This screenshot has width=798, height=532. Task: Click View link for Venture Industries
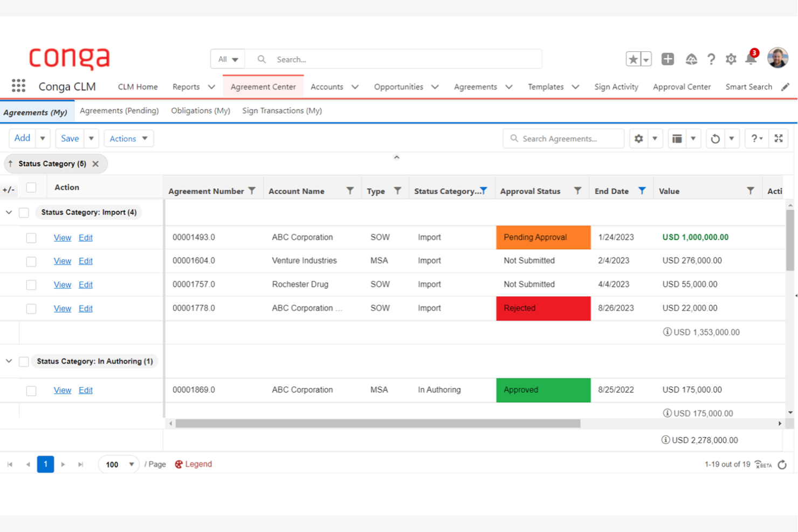click(x=62, y=261)
